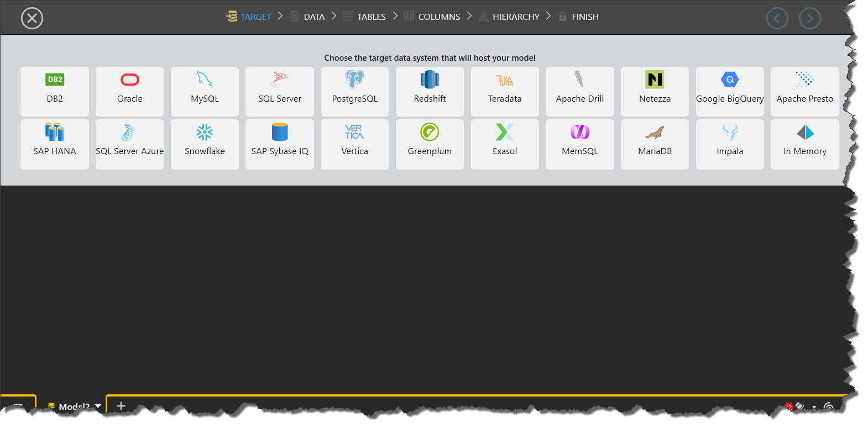
Task: Close the wizard with X button
Action: pos(32,18)
